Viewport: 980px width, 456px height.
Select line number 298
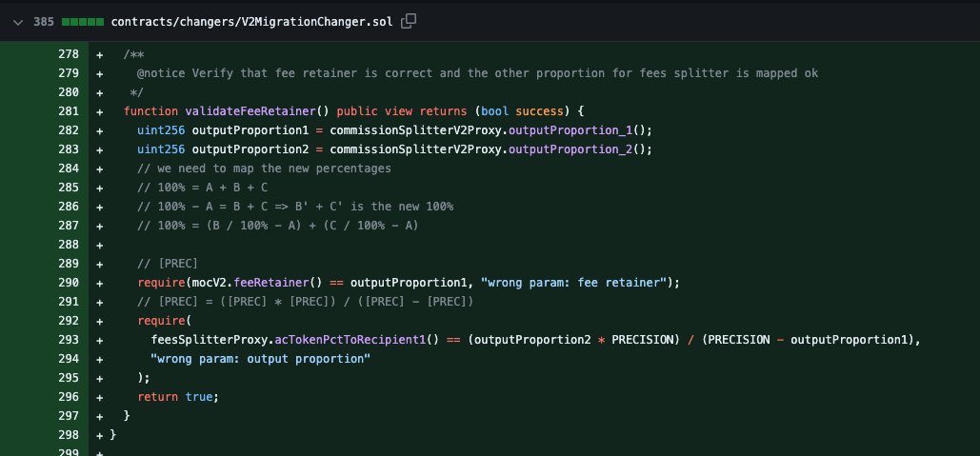click(69, 434)
